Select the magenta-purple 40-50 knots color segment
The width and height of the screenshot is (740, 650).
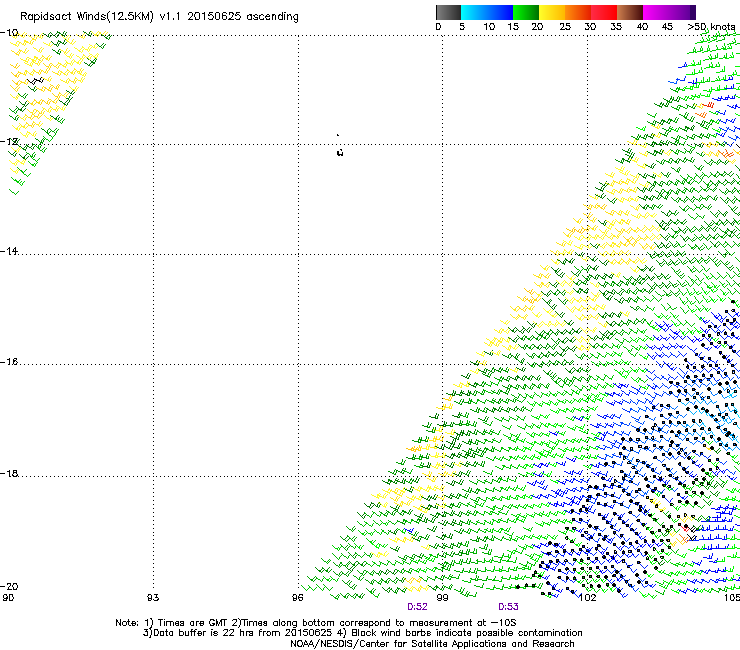click(x=669, y=12)
